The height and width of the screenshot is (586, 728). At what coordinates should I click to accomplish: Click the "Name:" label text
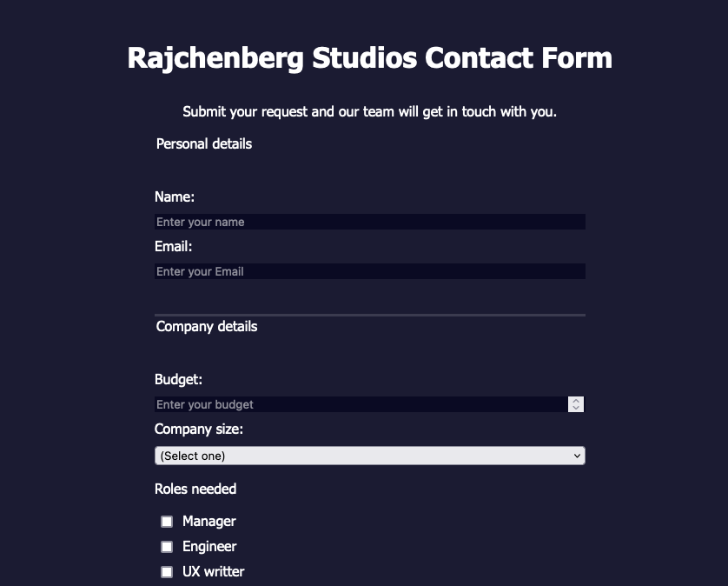pos(175,197)
